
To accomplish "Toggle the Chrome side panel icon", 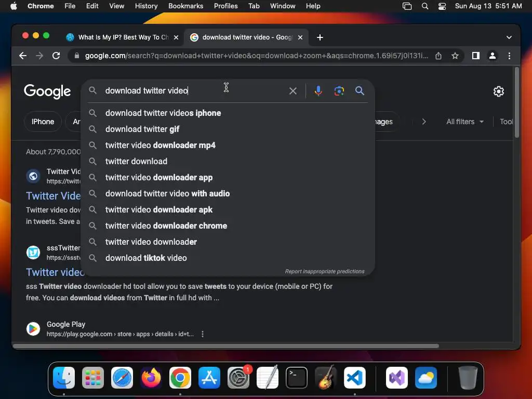I will 476,56.
